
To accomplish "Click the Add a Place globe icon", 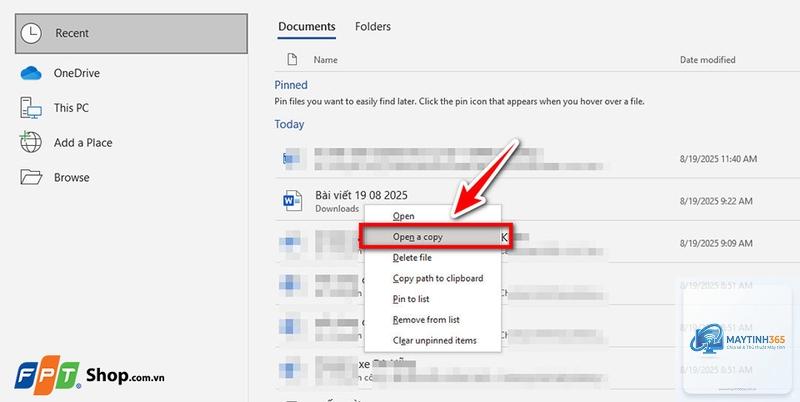I will [31, 142].
